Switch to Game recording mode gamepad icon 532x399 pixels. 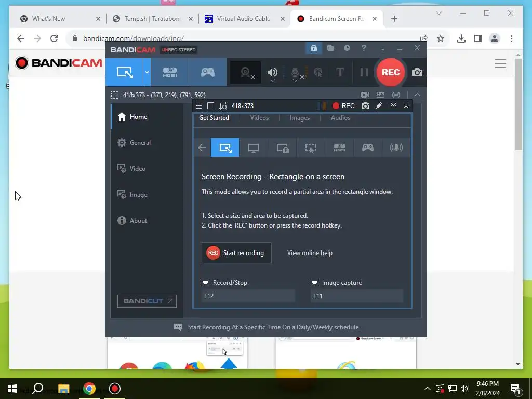[208, 72]
